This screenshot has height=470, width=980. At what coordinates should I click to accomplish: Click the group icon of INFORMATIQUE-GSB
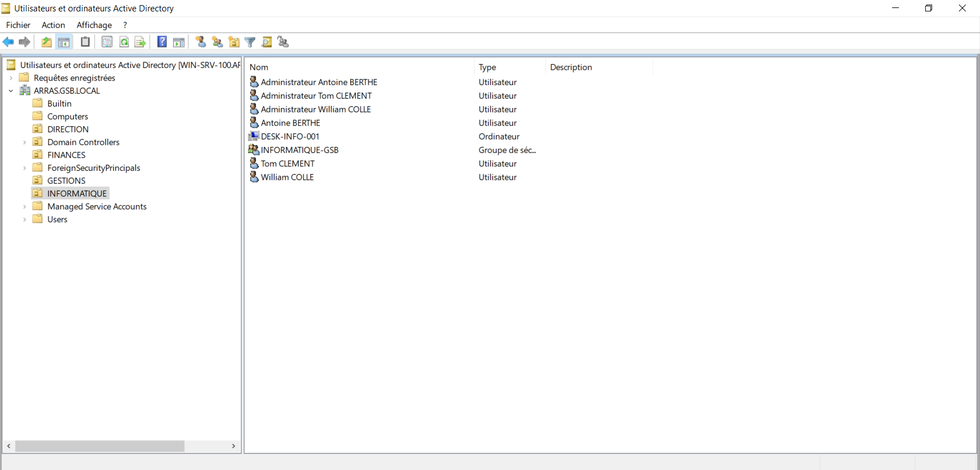(254, 150)
